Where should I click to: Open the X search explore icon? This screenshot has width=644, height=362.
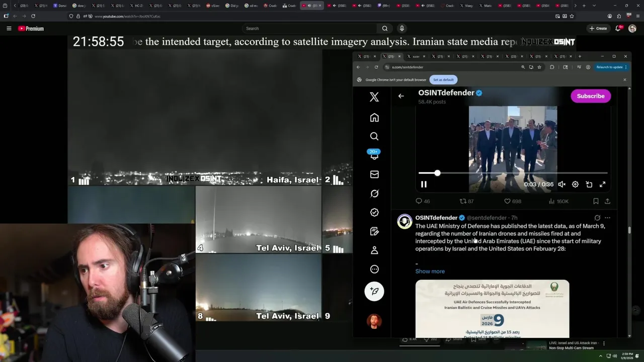(x=374, y=136)
